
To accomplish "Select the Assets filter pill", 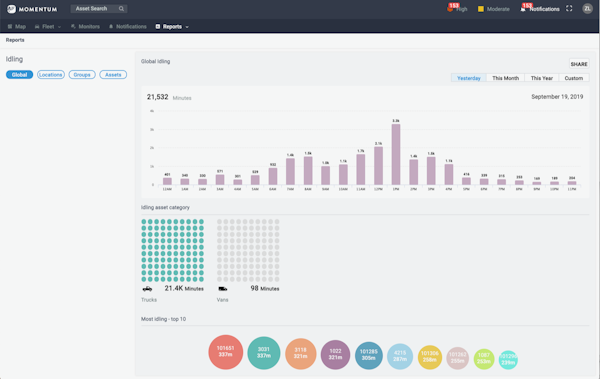I will click(113, 75).
